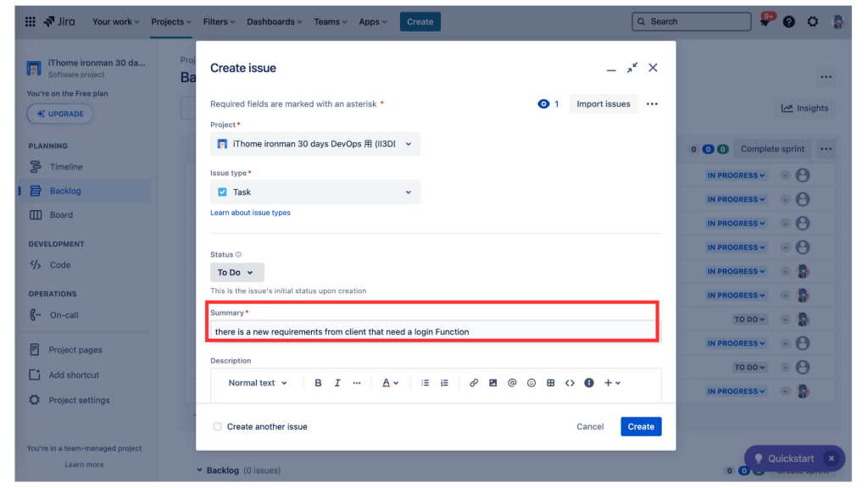Open Jira settings gear icon
The height and width of the screenshot is (488, 868).
click(x=813, y=21)
